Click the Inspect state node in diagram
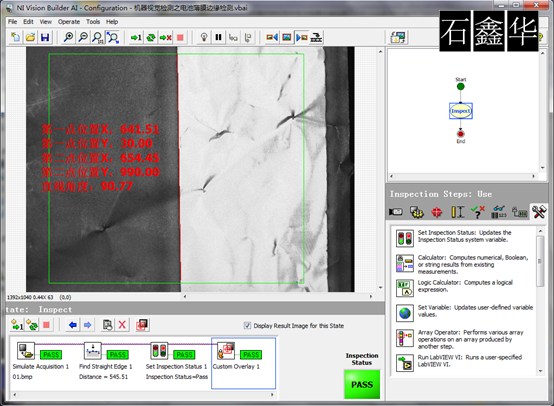This screenshot has height=406, width=554. click(x=461, y=111)
